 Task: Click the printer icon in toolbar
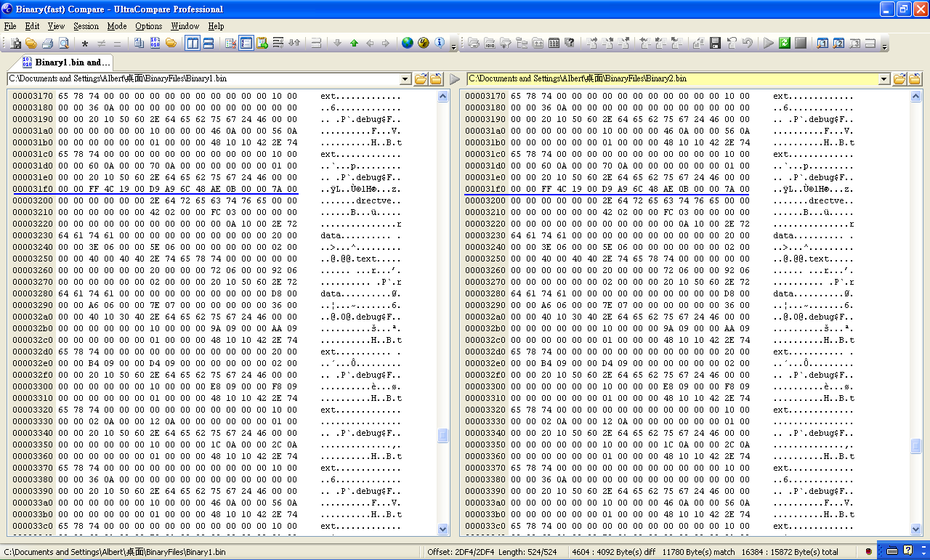click(x=47, y=44)
